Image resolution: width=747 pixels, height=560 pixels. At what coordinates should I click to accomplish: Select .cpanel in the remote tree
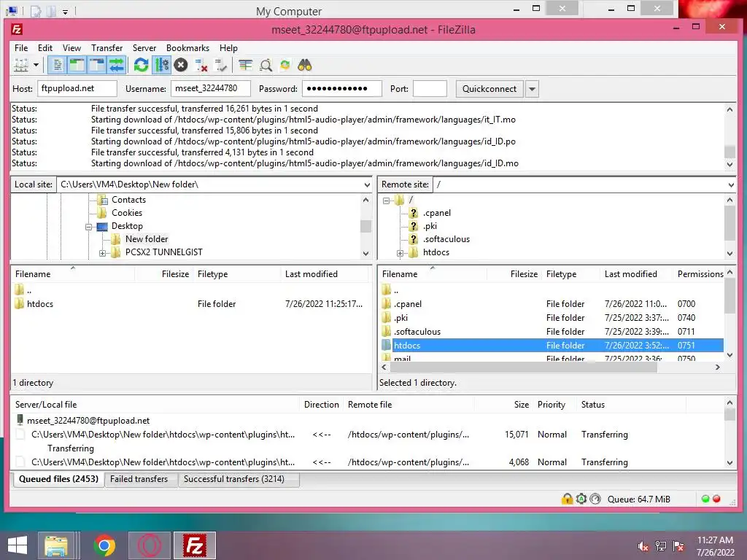436,213
